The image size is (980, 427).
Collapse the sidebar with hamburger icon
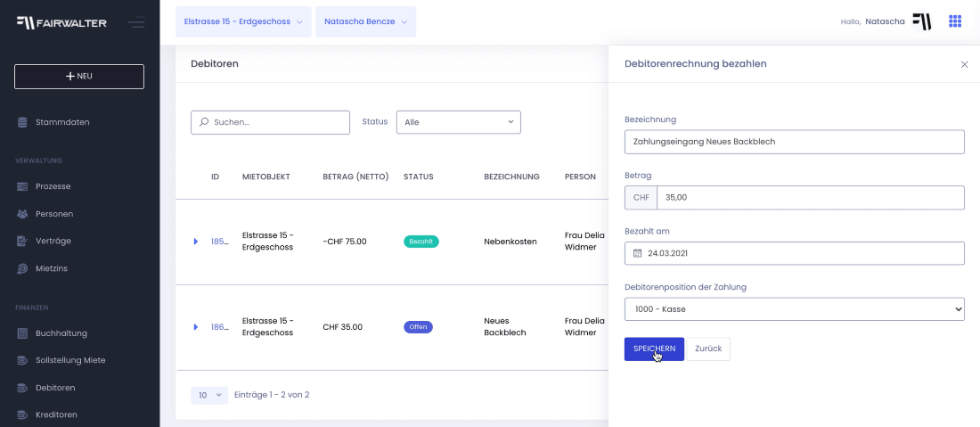pyautogui.click(x=136, y=22)
